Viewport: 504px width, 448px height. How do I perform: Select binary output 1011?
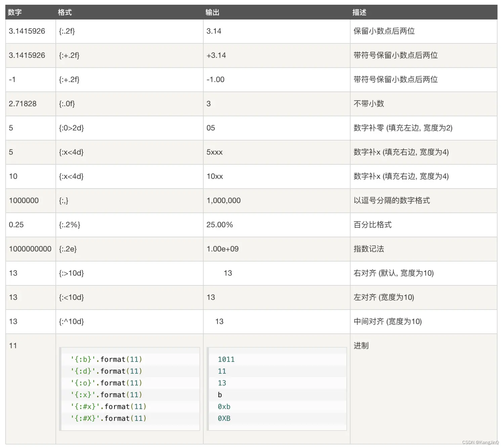[x=226, y=360]
